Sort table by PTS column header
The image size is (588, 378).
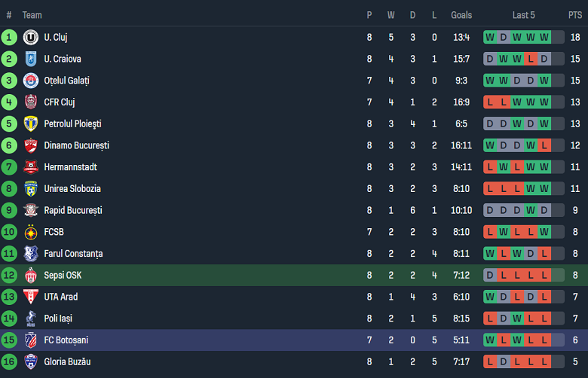click(x=574, y=15)
